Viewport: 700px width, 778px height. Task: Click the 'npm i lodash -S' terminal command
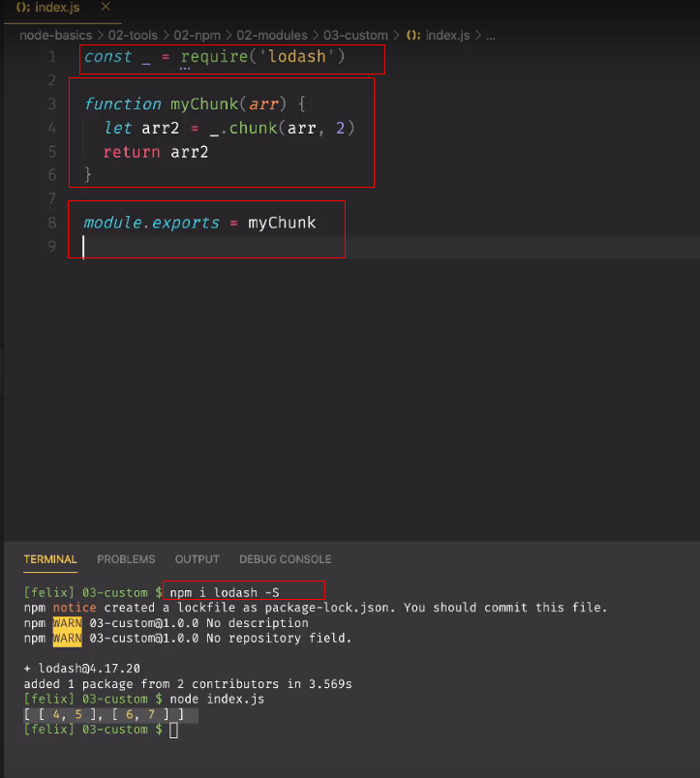[x=225, y=592]
